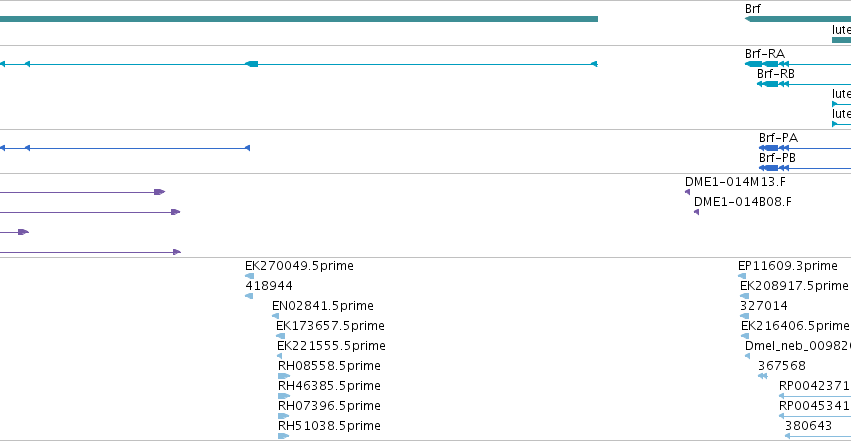Click the Brf-RA transcript feature
The image size is (851, 441).
pyautogui.click(x=798, y=64)
